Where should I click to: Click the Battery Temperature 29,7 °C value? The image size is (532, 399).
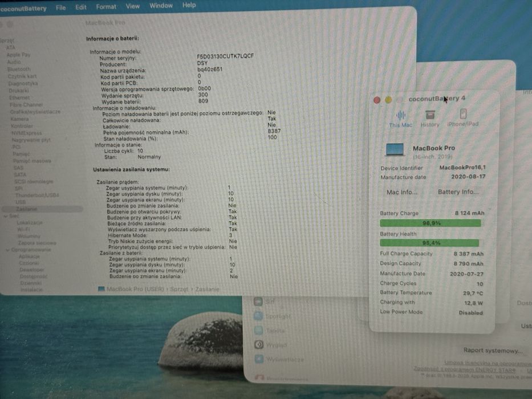tap(473, 293)
